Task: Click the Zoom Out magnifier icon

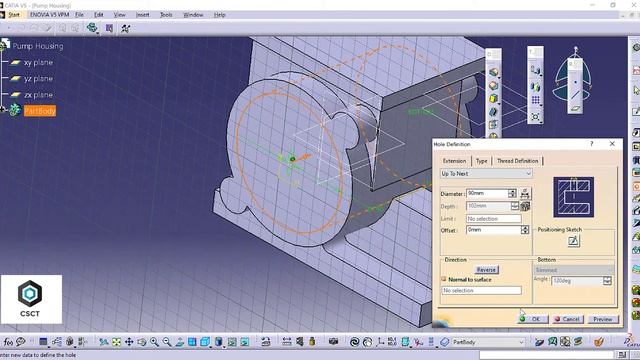Action: [167, 342]
